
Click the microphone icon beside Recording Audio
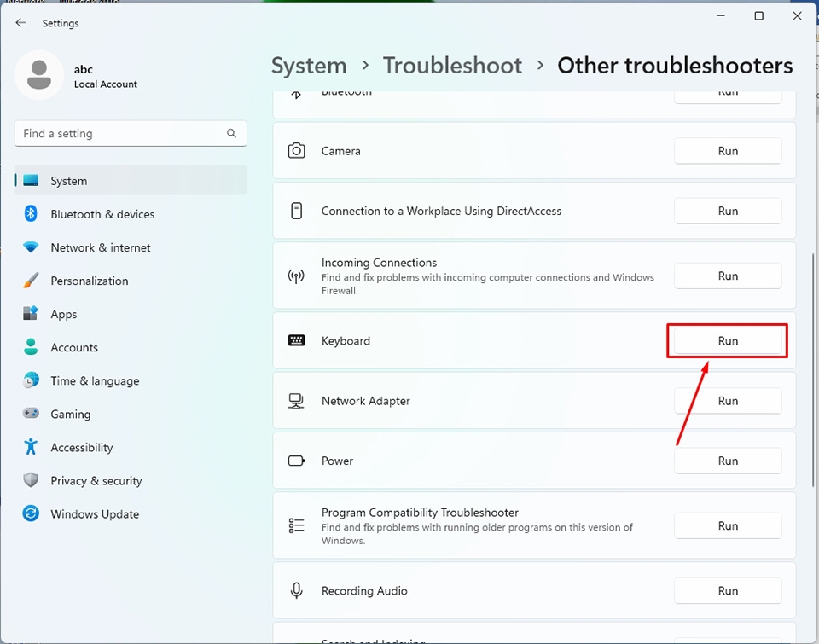[296, 590]
